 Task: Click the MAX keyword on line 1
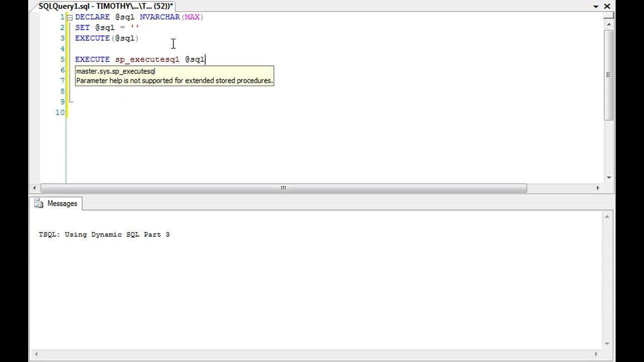tap(192, 17)
